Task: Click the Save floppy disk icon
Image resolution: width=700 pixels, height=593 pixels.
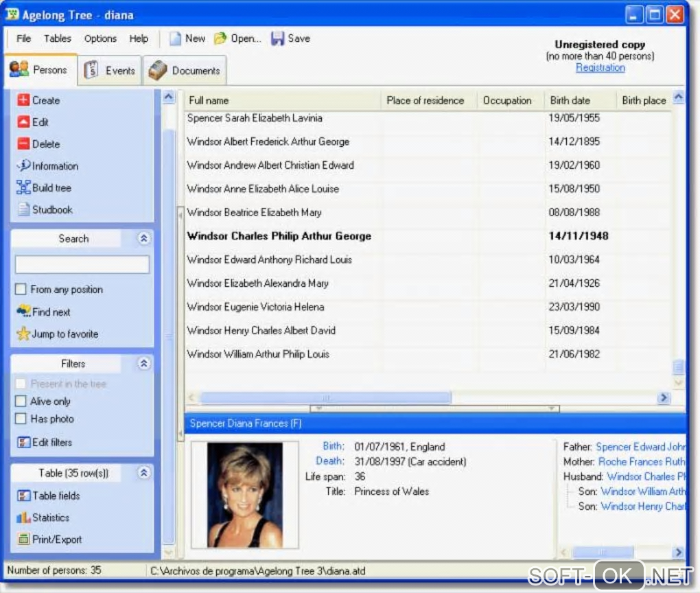Action: coord(277,38)
